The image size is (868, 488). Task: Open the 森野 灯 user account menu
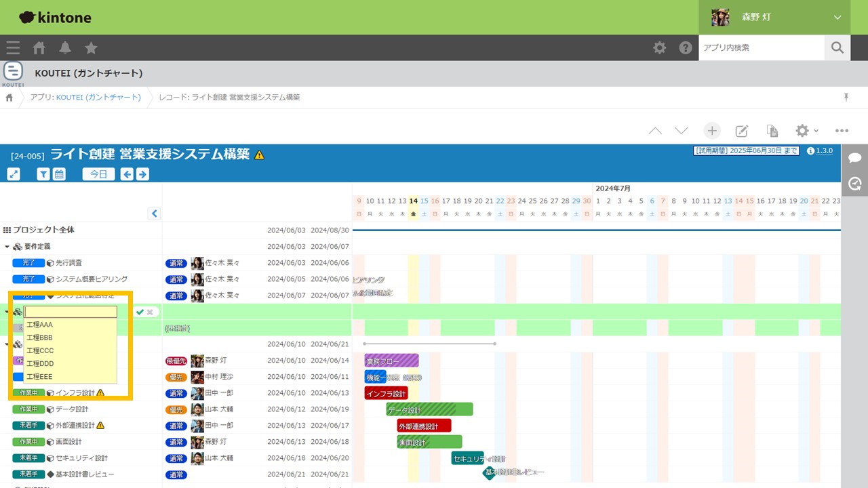(x=774, y=17)
